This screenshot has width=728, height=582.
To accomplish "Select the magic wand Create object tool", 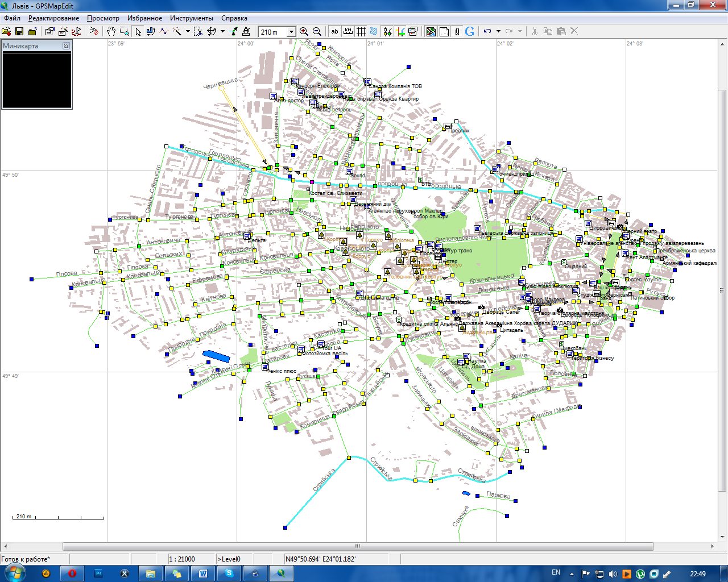I will click(177, 31).
